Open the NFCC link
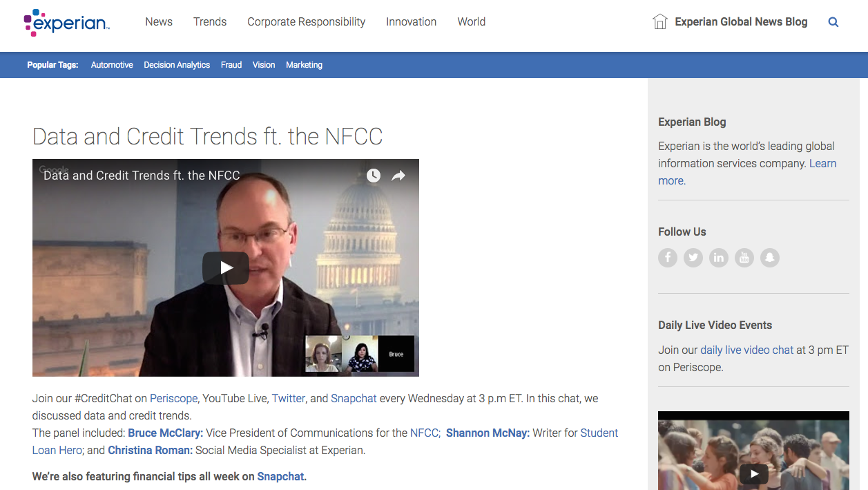The image size is (868, 490). tap(424, 433)
